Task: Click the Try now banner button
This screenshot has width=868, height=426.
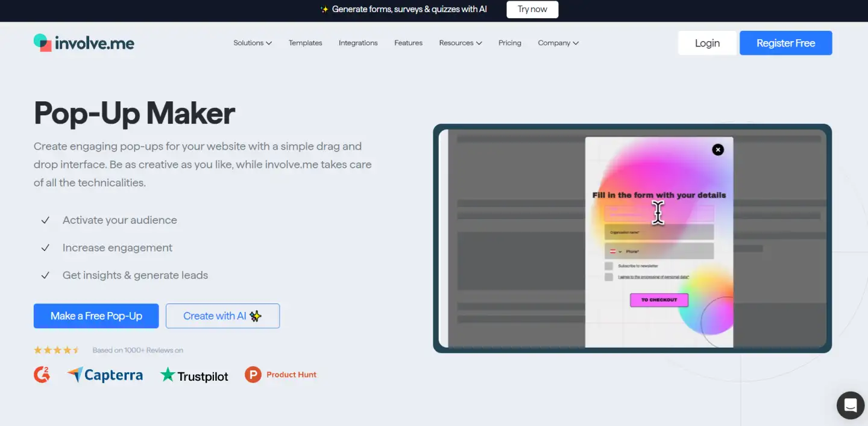Action: pyautogui.click(x=532, y=10)
